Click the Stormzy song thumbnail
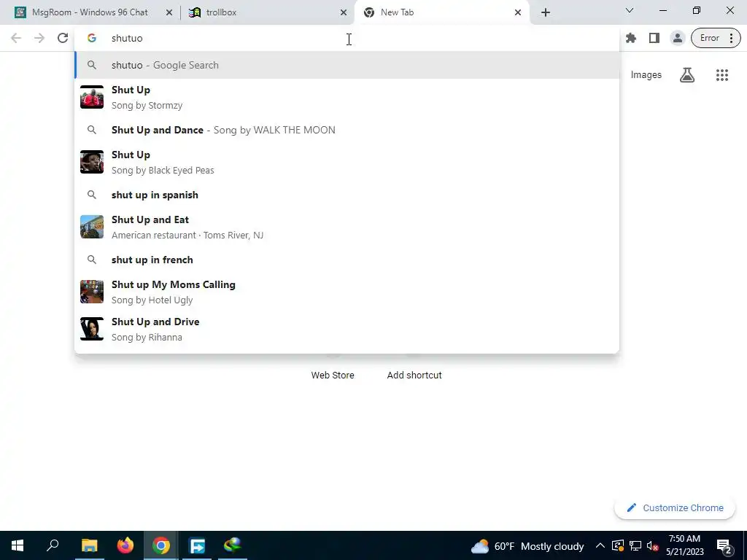This screenshot has width=747, height=560. tap(92, 97)
